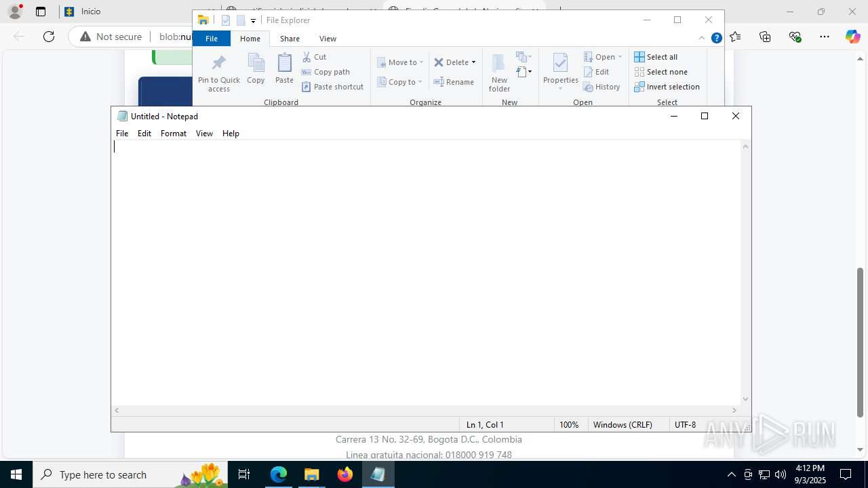Open the Delete dropdown arrow in File Explorer
This screenshot has width=868, height=488.
(473, 62)
